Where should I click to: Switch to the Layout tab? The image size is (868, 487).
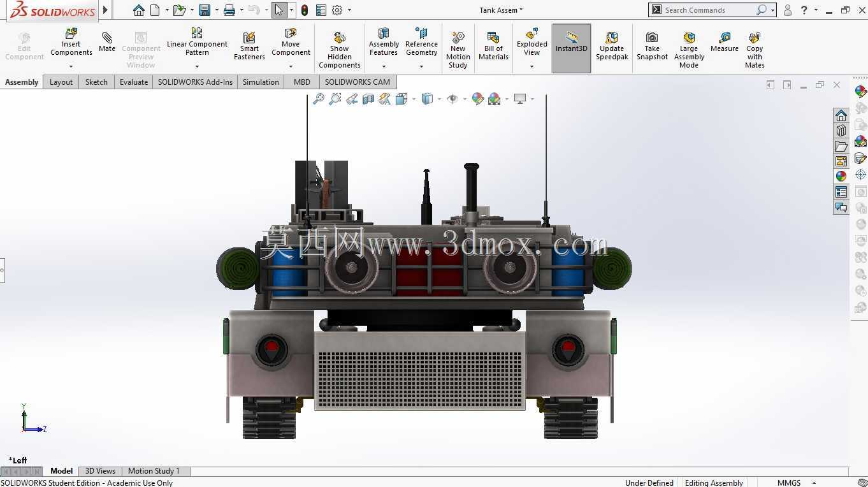pyautogui.click(x=61, y=82)
